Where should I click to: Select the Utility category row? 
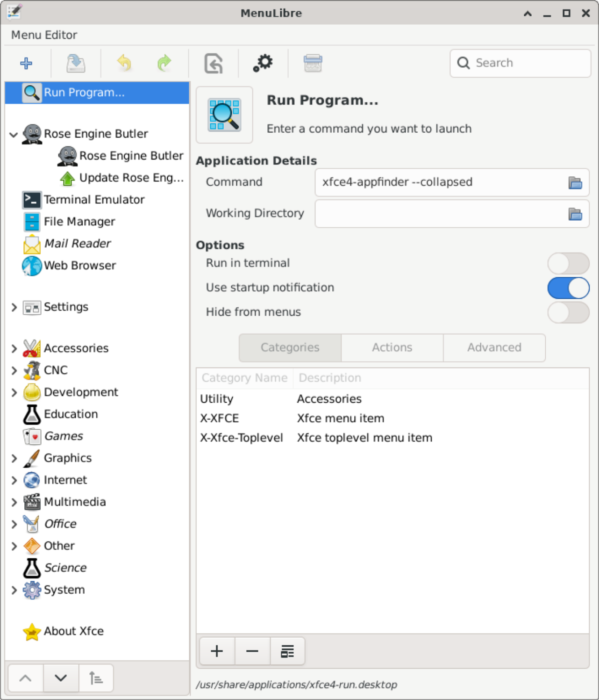392,399
